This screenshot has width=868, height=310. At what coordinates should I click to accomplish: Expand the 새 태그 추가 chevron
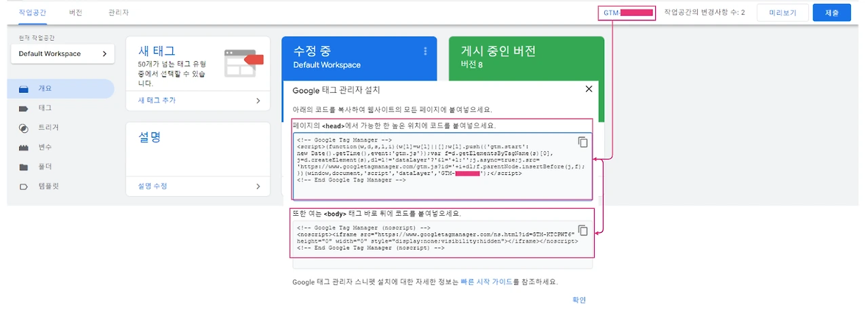click(x=258, y=100)
